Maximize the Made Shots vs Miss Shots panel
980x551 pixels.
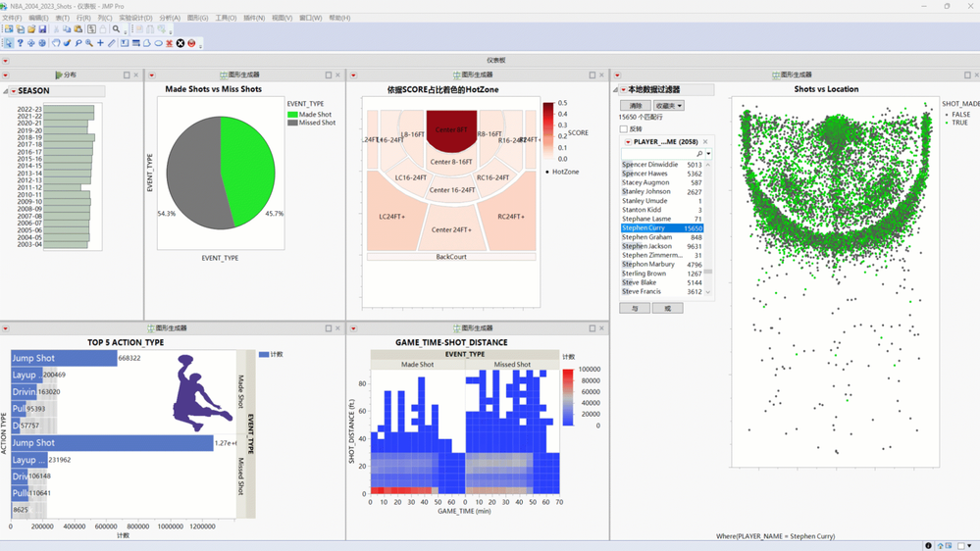tap(328, 75)
